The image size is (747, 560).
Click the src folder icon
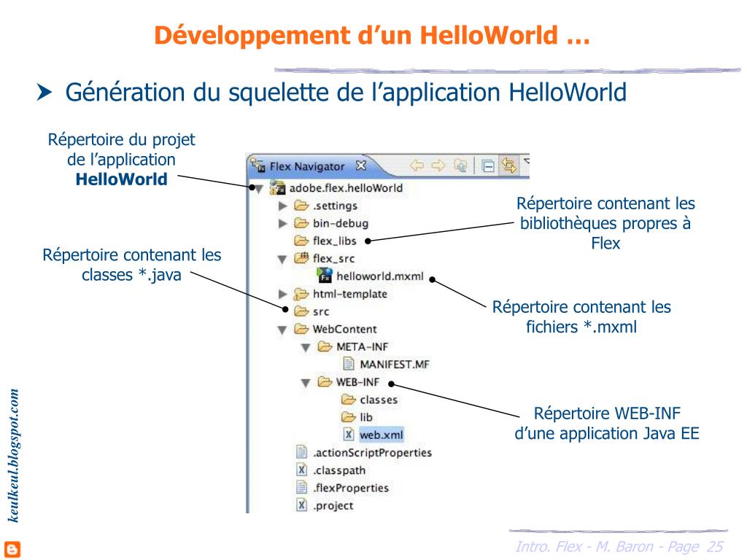pyautogui.click(x=301, y=311)
